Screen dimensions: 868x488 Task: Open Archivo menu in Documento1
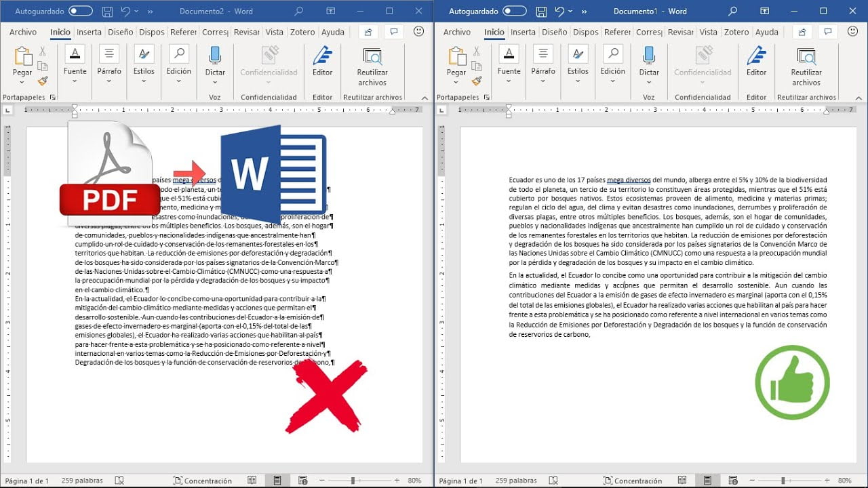(x=457, y=32)
